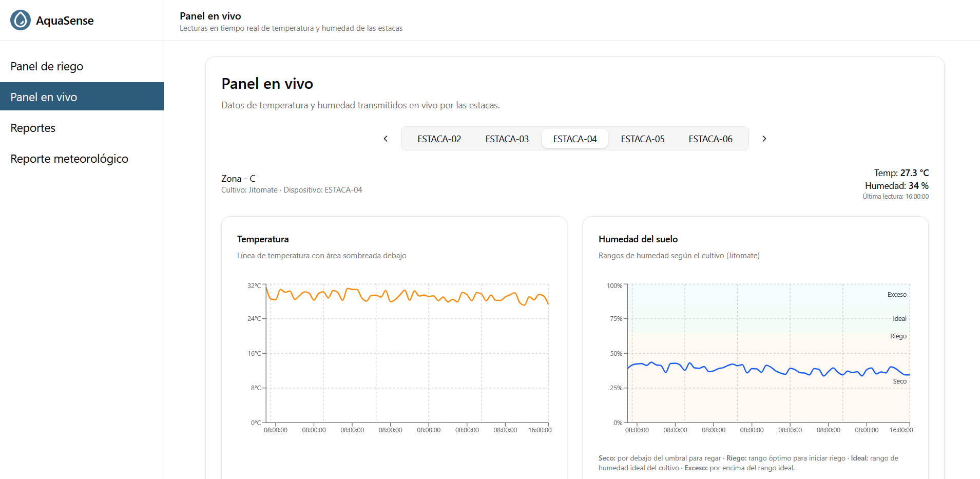Click the 'Riego' range label in chart
The image size is (980, 479).
tap(898, 336)
